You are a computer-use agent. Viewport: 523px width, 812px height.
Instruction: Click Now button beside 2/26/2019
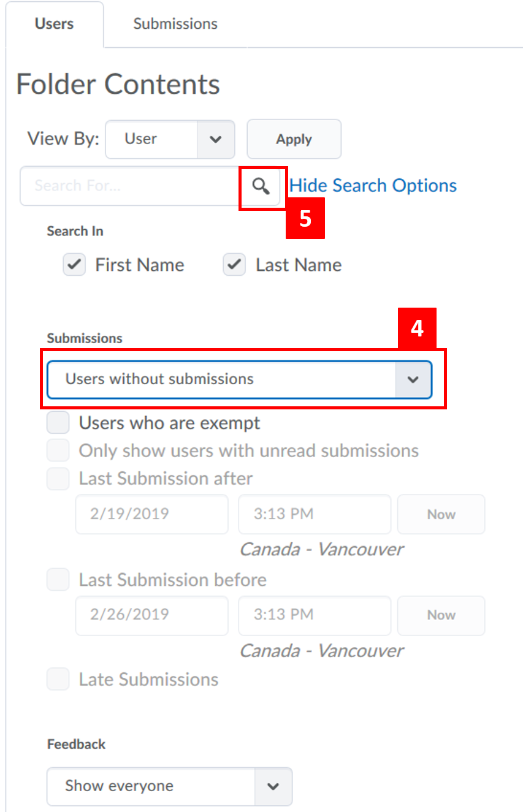pyautogui.click(x=441, y=615)
